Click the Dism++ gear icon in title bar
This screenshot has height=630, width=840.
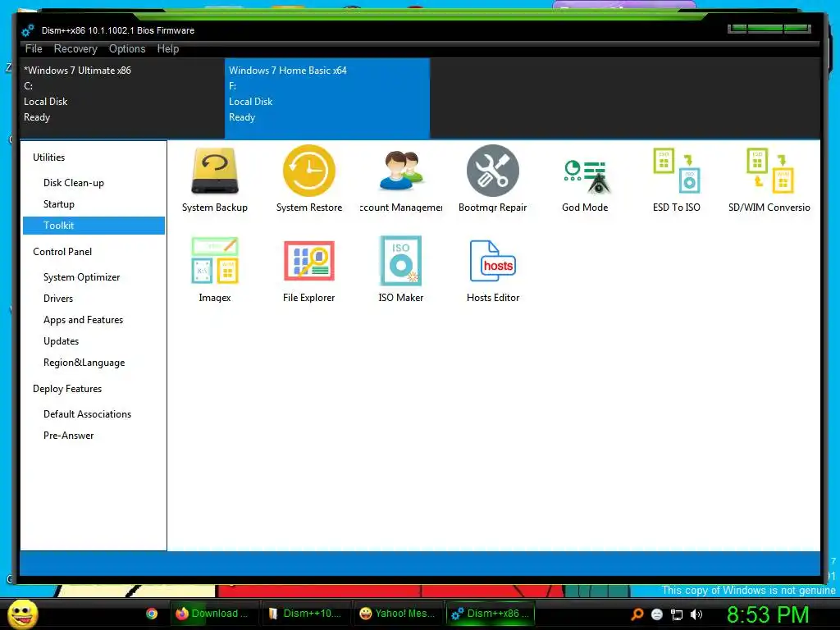pyautogui.click(x=28, y=30)
